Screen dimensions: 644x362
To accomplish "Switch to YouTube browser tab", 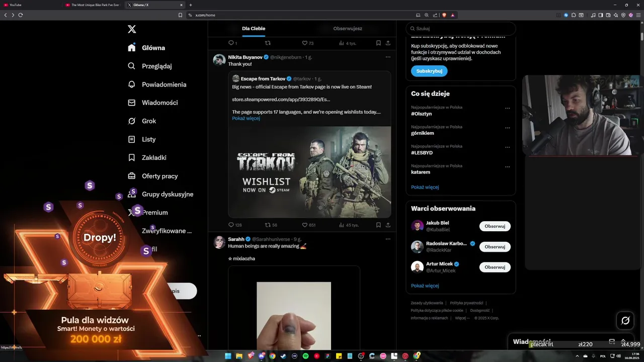I will tap(31, 5).
